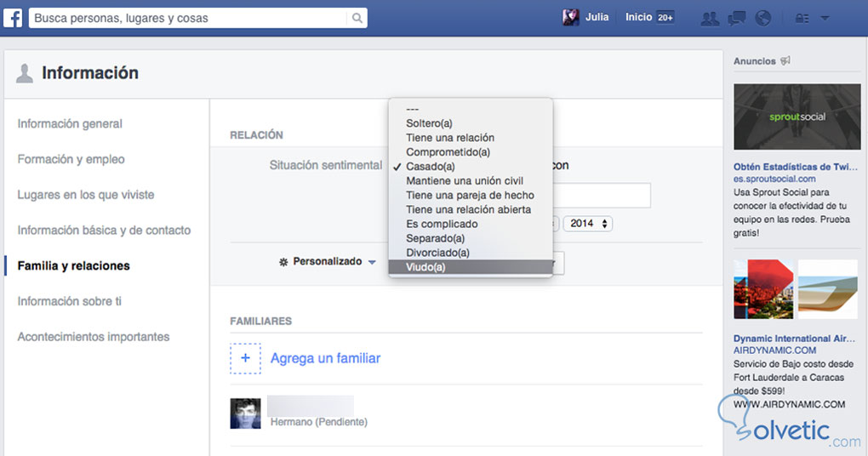The image size is (868, 456).
Task: Open privacy shortcuts lock icon
Action: tap(802, 18)
